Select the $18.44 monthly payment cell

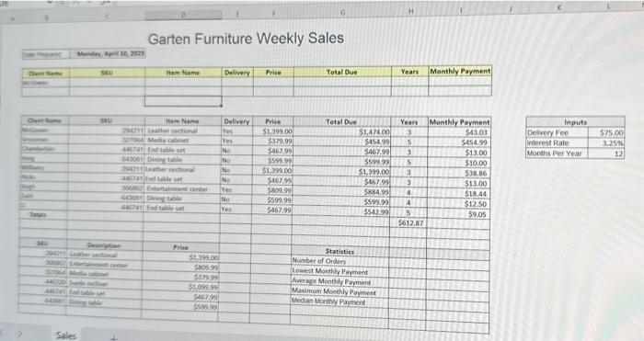(459, 194)
